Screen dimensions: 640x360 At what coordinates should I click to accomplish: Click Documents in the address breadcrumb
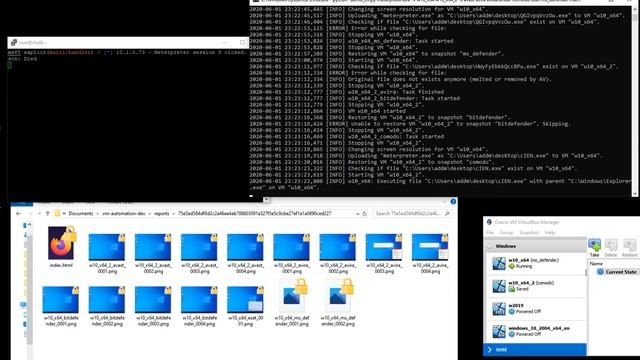pyautogui.click(x=81, y=213)
